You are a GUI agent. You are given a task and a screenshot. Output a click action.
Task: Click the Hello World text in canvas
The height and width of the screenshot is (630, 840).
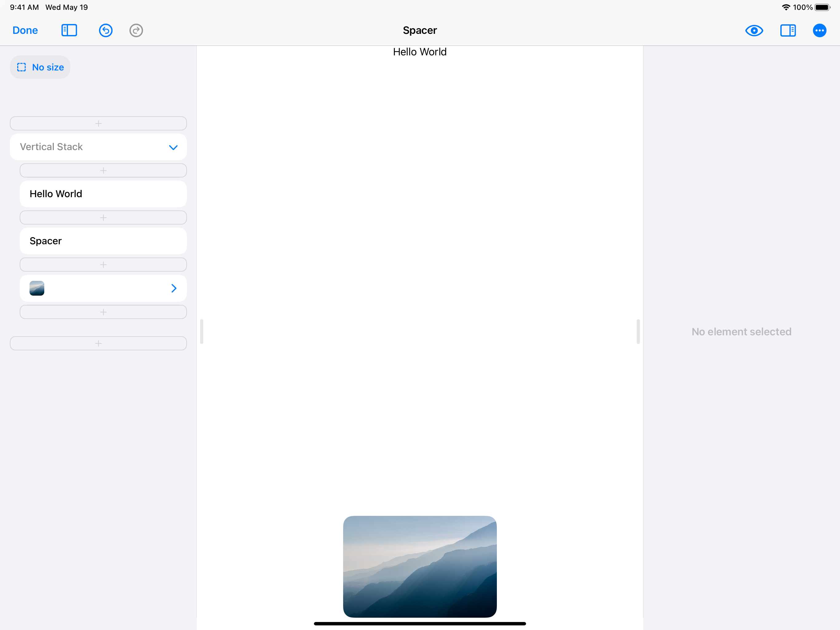tap(420, 52)
